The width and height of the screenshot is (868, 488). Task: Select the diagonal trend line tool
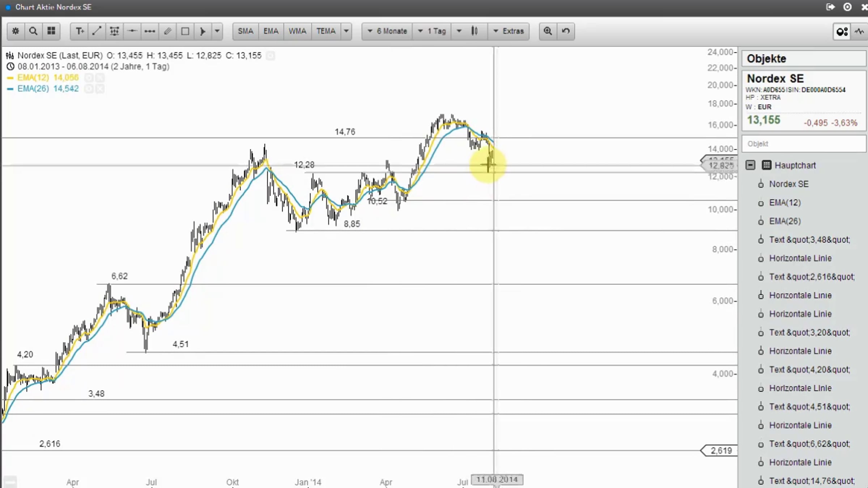(97, 31)
